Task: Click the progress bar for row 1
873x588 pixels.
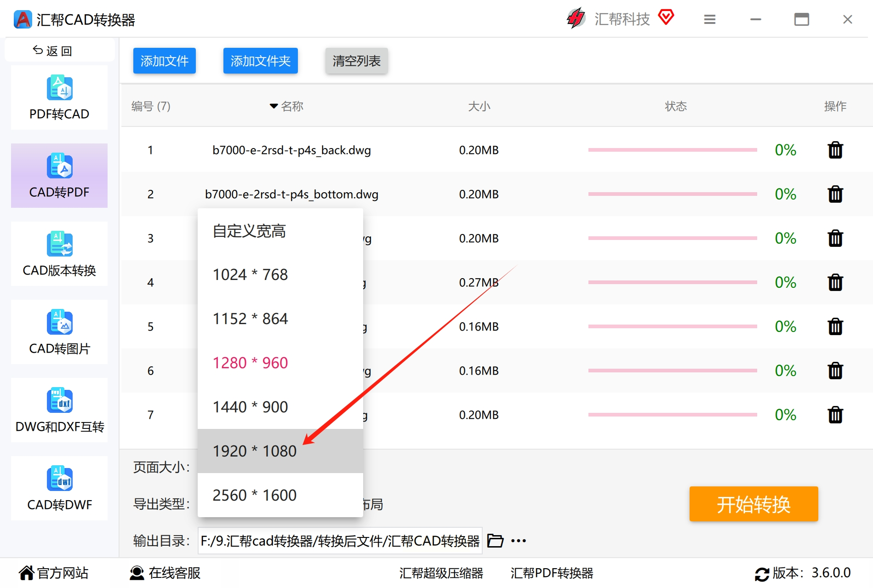Action: point(673,150)
